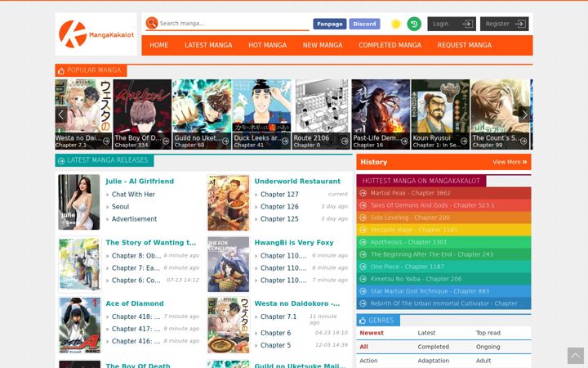Open HwangBi is Very Foxy title
The height and width of the screenshot is (368, 588).
coord(294,243)
